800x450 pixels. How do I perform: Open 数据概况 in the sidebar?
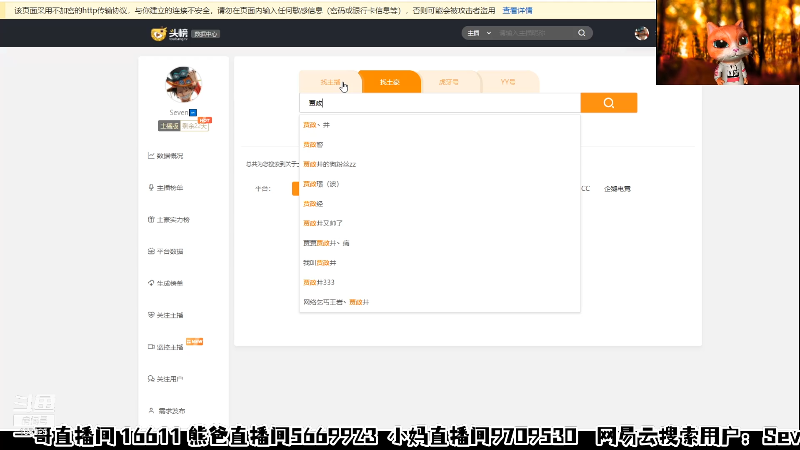click(170, 156)
